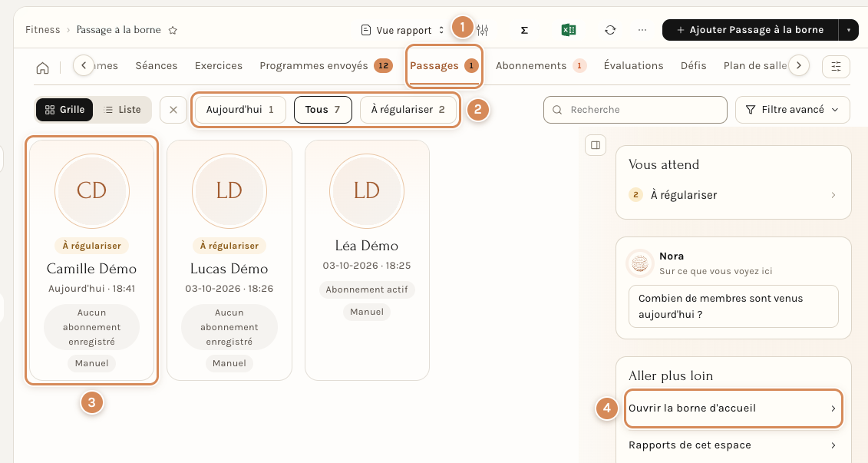Click Léa Démo's Abonnement actif badge
The width and height of the screenshot is (868, 463).
(367, 289)
